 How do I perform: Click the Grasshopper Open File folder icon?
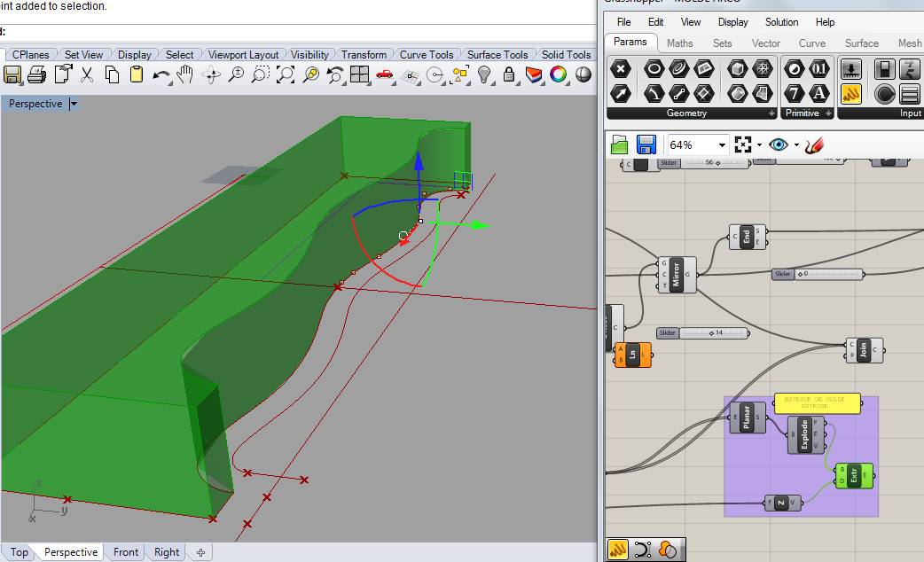[x=619, y=144]
